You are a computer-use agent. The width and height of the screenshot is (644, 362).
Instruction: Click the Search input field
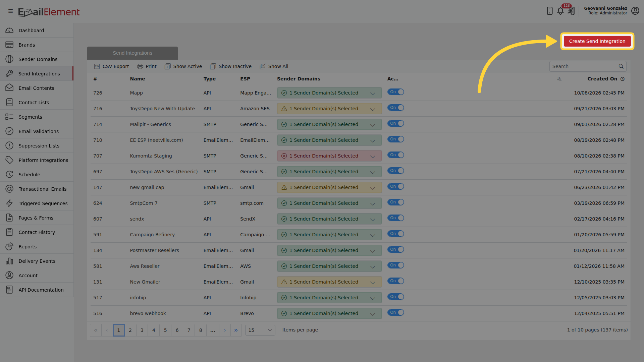583,66
